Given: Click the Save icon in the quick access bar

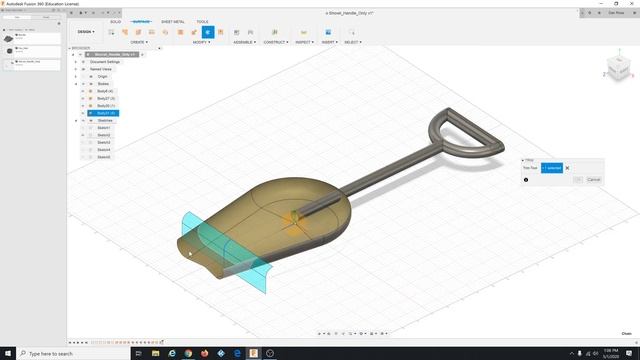Looking at the screenshot, I should [x=93, y=13].
